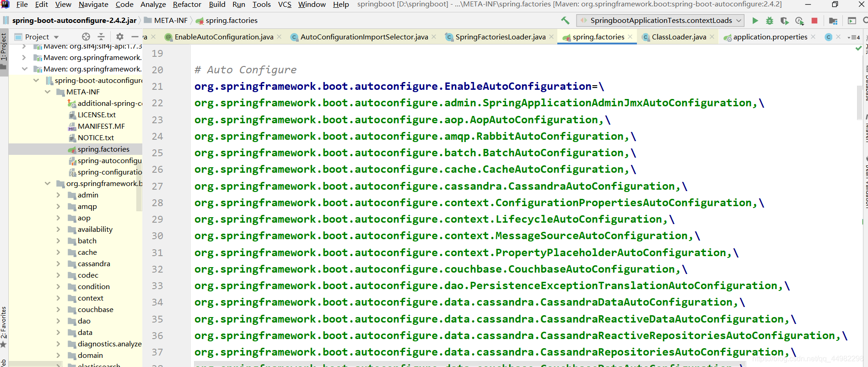Image resolution: width=868 pixels, height=367 pixels.
Task: Click the Collapse All icon in the Project panel
Action: (101, 37)
